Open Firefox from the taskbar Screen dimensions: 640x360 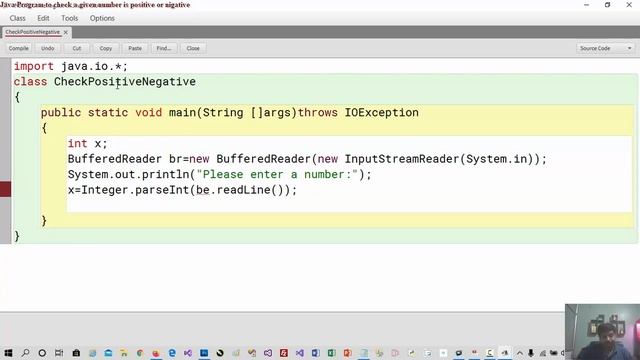(156, 353)
